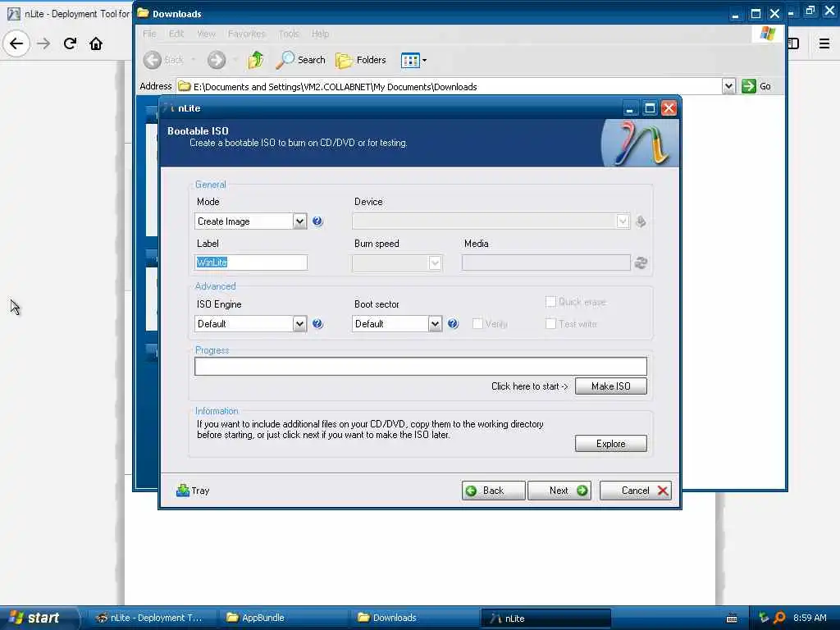Toggle Verify checkbox

click(477, 323)
